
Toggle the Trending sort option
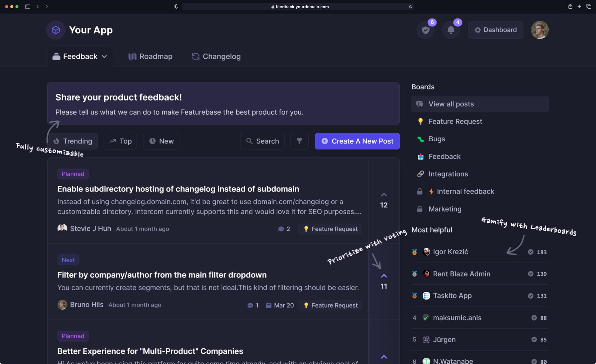[x=73, y=141]
